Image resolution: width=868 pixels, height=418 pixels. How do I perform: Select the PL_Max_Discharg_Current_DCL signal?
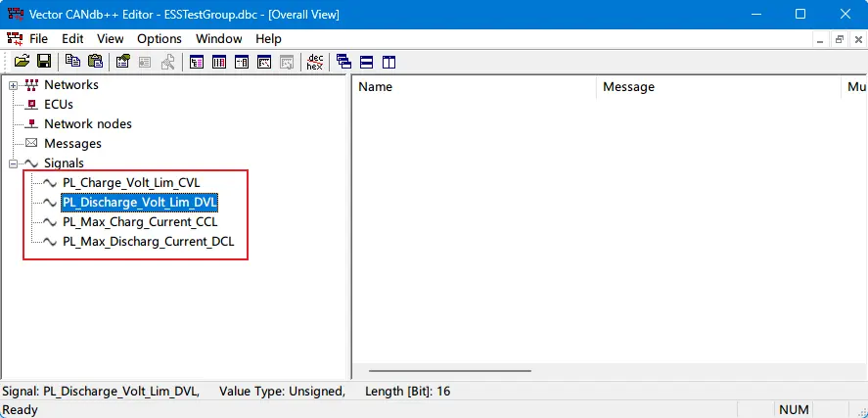tap(148, 241)
